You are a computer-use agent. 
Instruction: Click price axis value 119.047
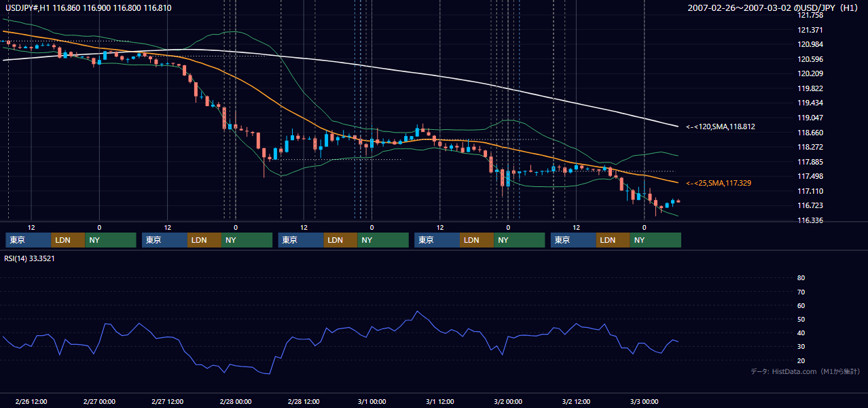[x=810, y=118]
